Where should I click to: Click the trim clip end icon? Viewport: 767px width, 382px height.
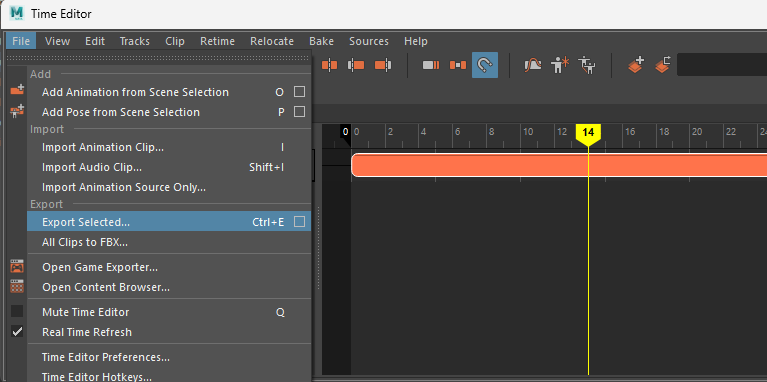[383, 65]
